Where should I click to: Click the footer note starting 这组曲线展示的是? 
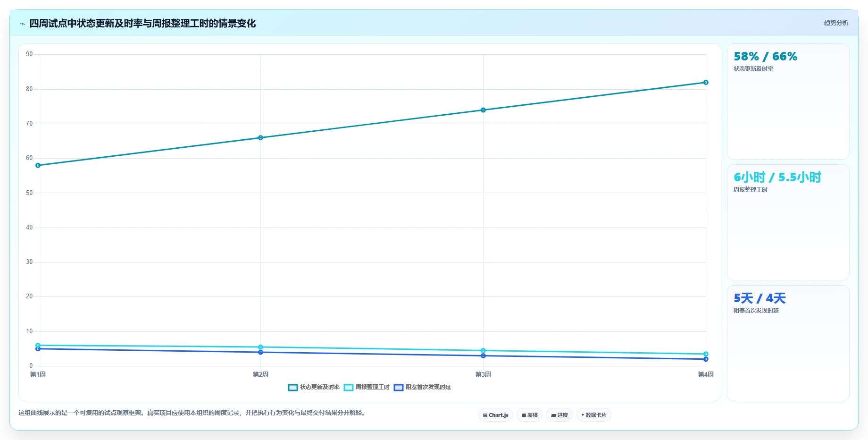[x=193, y=413]
